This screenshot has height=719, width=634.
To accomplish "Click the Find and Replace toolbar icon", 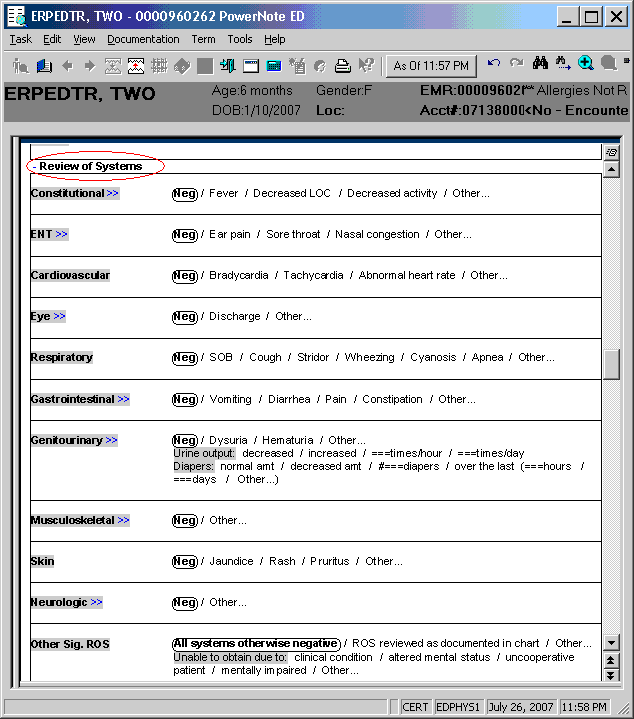I will point(563,64).
